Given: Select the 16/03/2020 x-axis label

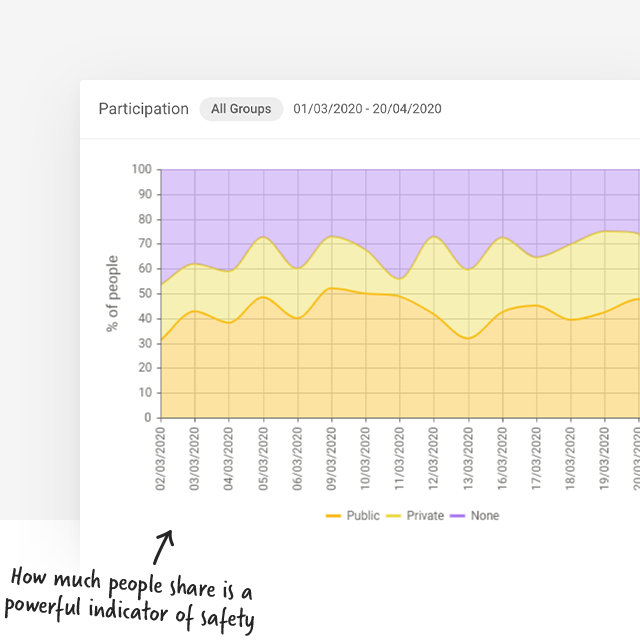Looking at the screenshot, I should tap(502, 459).
